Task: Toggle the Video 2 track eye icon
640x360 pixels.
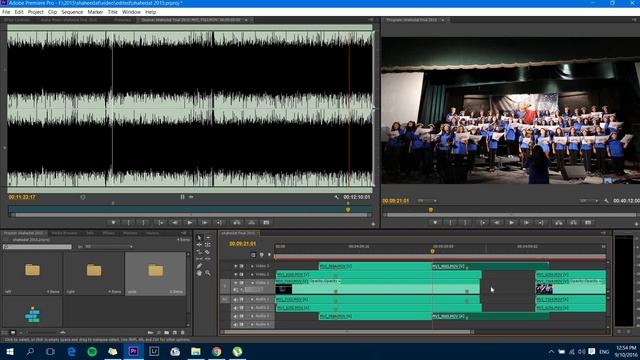Action: point(236,274)
